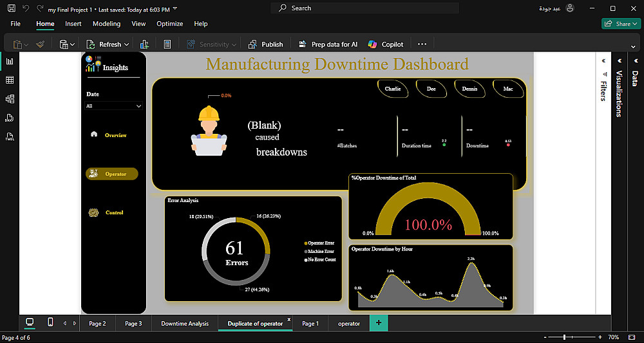This screenshot has height=343, width=644.
Task: Open the Help ribbon tab
Action: coord(201,24)
